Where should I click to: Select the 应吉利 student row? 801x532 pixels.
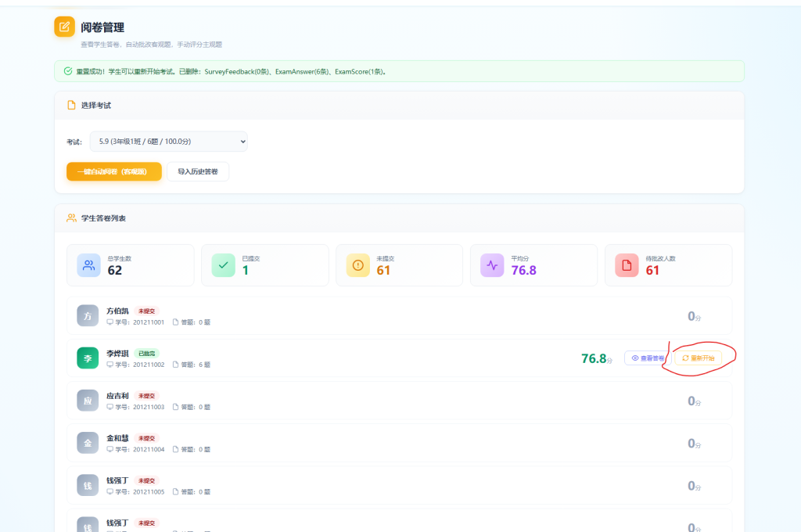pos(399,401)
